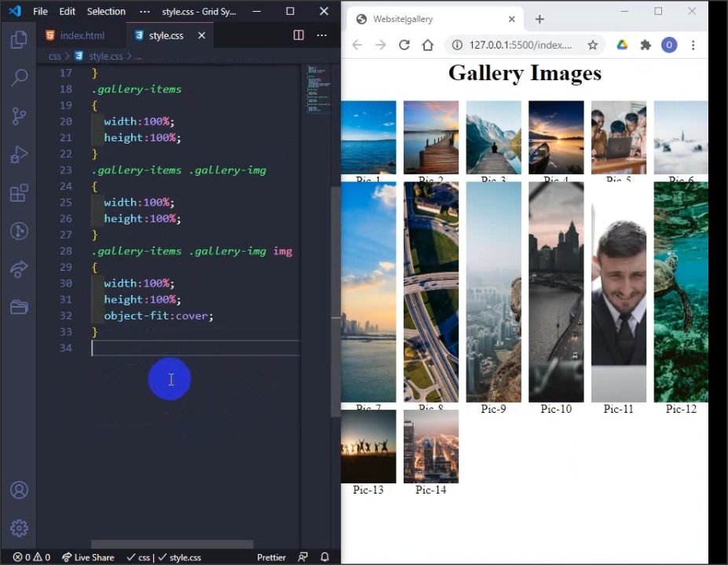728x565 pixels.
Task: Open the Accounts icon in activity bar
Action: 19,490
